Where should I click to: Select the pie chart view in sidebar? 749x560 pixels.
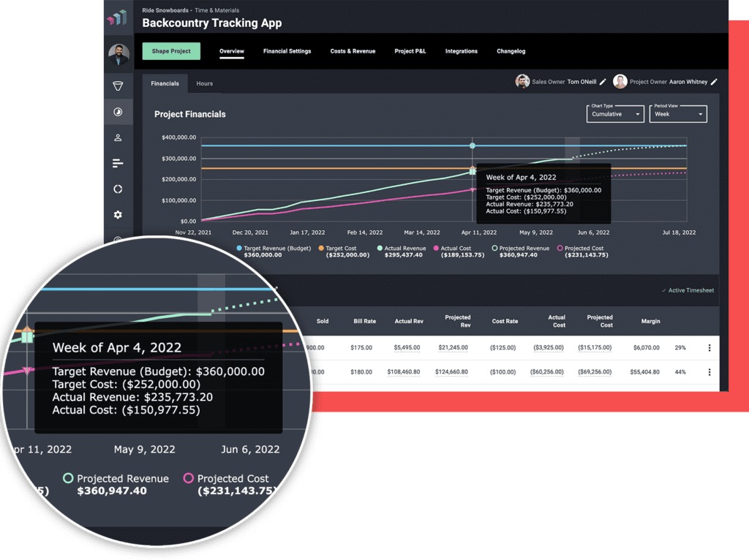click(x=117, y=112)
